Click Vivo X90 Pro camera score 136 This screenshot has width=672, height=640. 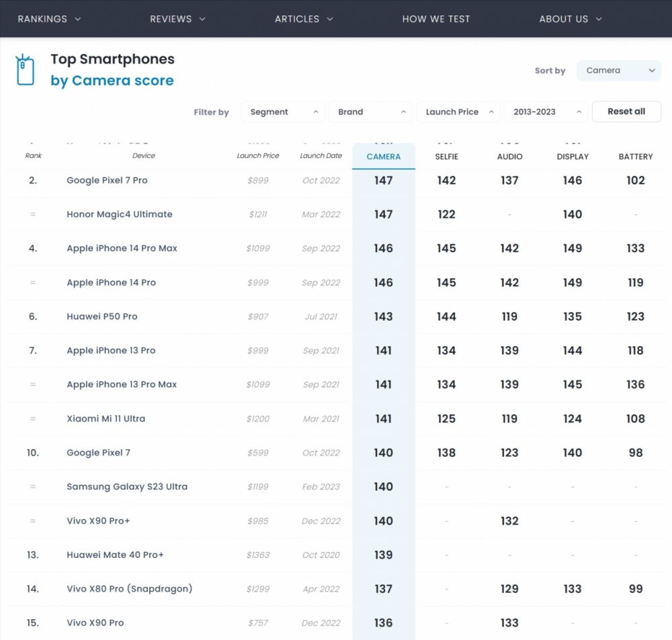[x=384, y=623]
